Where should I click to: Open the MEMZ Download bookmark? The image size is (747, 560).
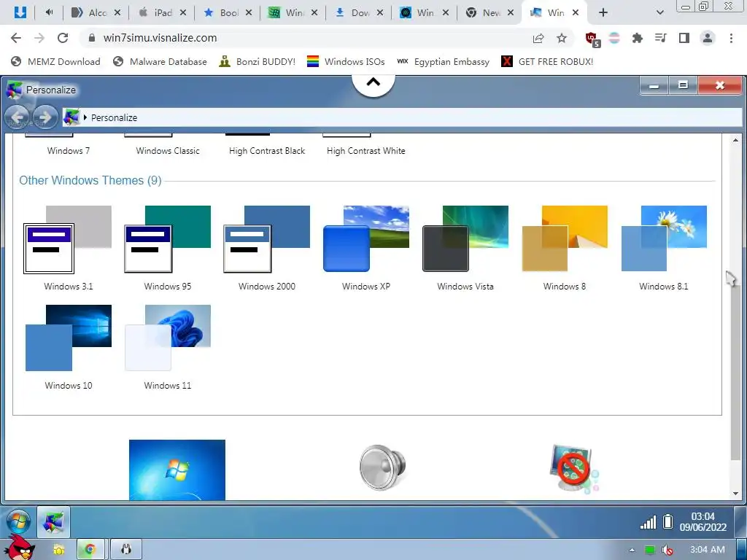tap(55, 61)
